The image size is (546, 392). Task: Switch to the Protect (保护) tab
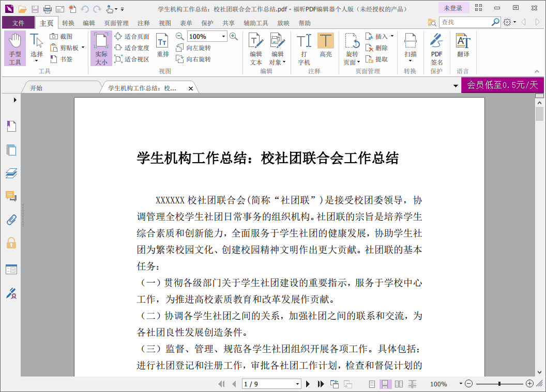[207, 23]
